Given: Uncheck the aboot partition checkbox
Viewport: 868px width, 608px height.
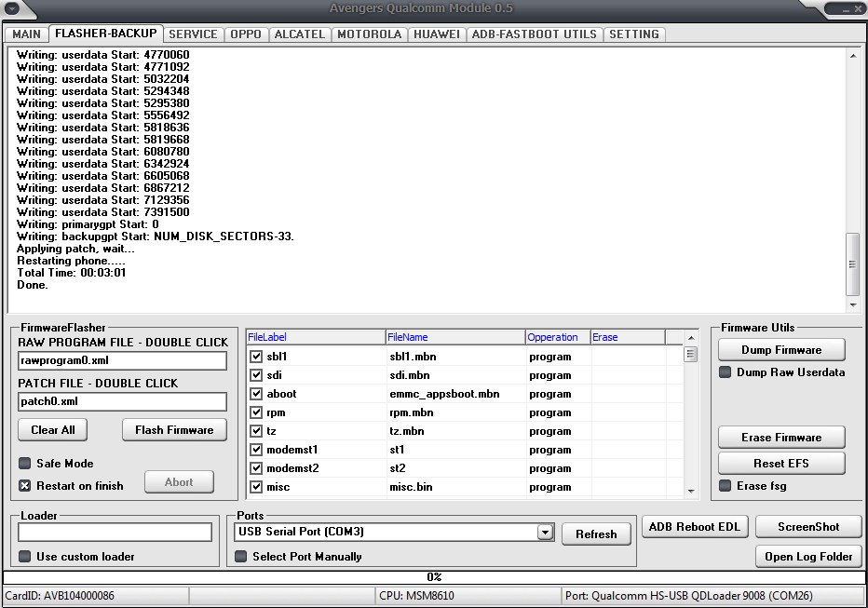Looking at the screenshot, I should 256,394.
